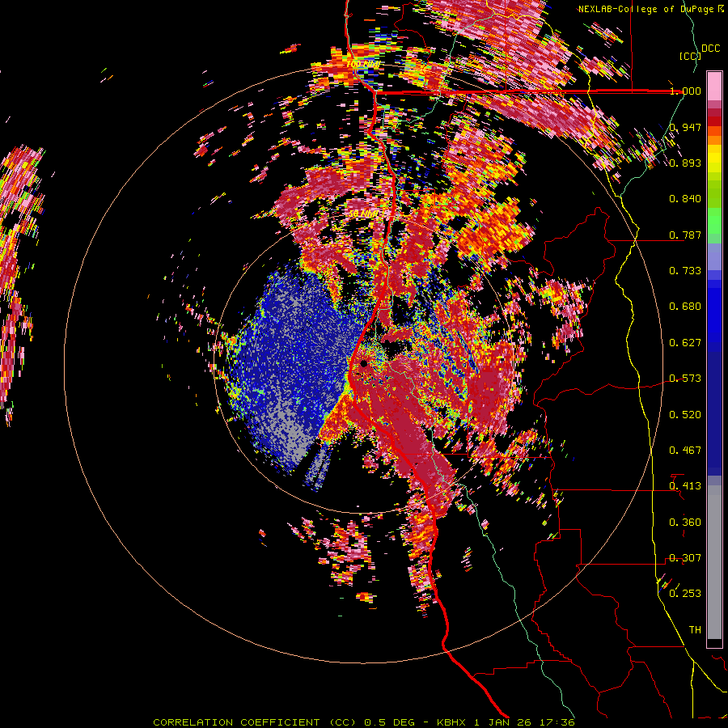Click the "0.253" legend value
Image resolution: width=728 pixels, height=728 pixels.
(x=685, y=594)
